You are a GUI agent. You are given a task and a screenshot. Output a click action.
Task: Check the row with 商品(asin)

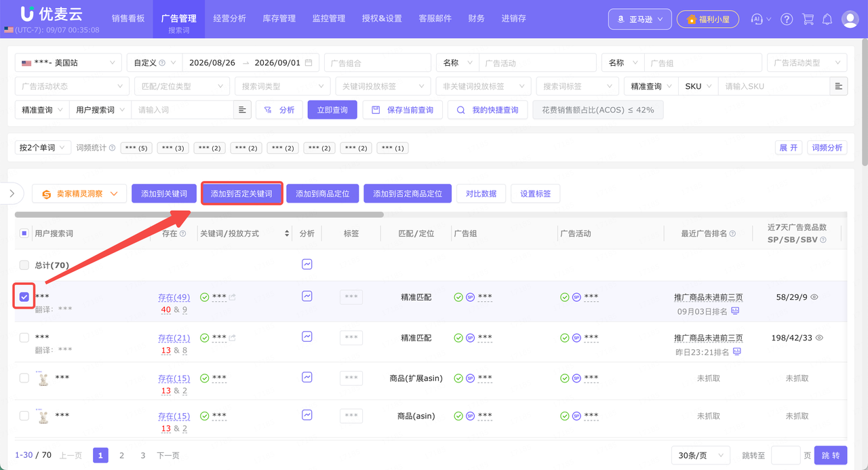[24, 416]
